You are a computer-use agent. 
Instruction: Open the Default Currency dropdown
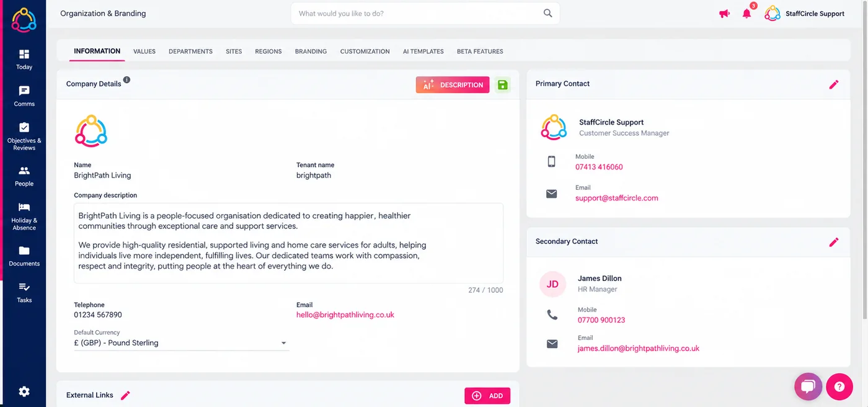181,343
